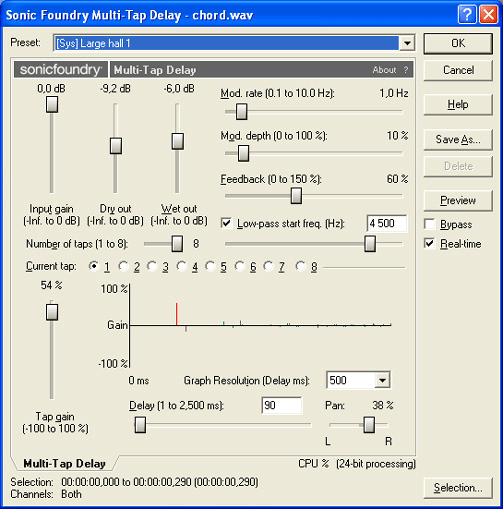Click the Wet out slider handle
Image resolution: width=503 pixels, height=509 pixels.
click(x=178, y=141)
